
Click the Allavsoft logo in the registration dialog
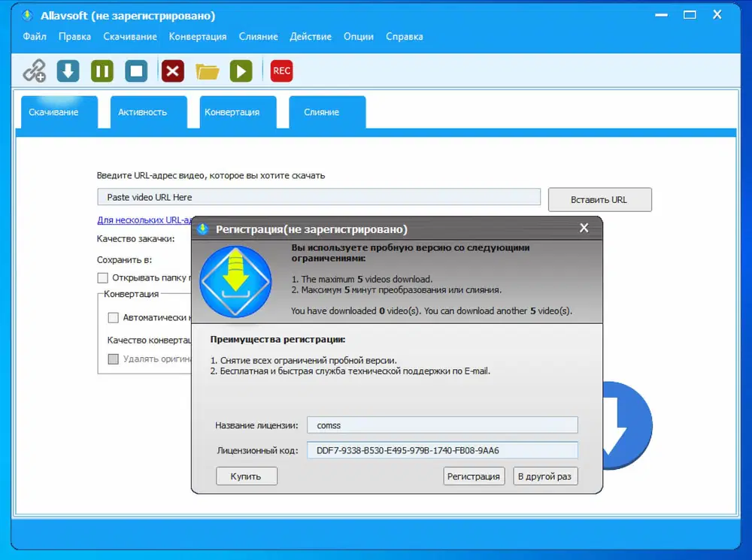235,280
